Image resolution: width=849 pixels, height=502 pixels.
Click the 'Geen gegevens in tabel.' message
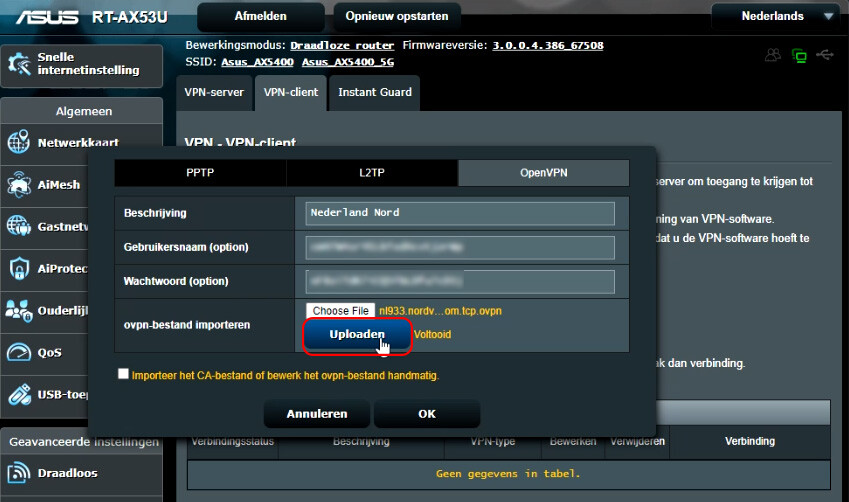click(508, 474)
